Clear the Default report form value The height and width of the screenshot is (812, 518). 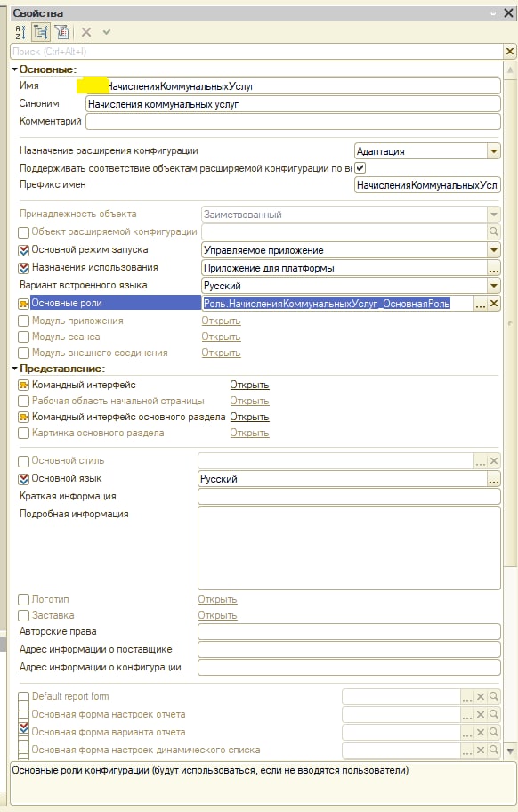(x=481, y=697)
